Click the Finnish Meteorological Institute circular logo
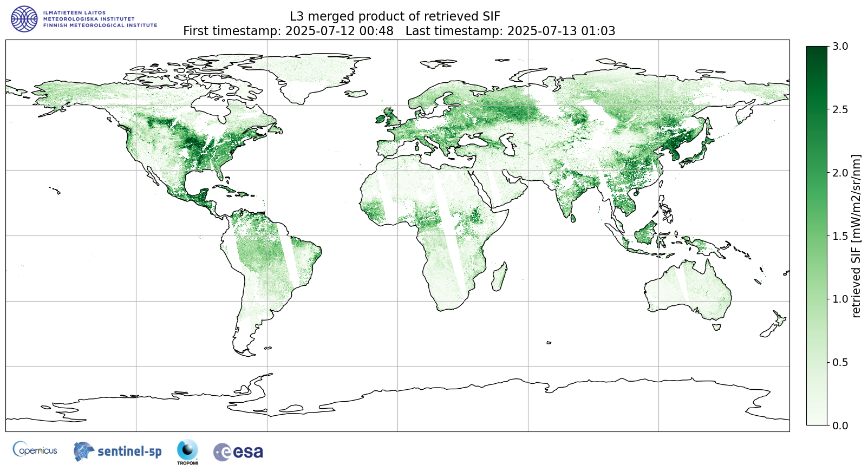Viewport: 868px width, 471px height. (24, 19)
